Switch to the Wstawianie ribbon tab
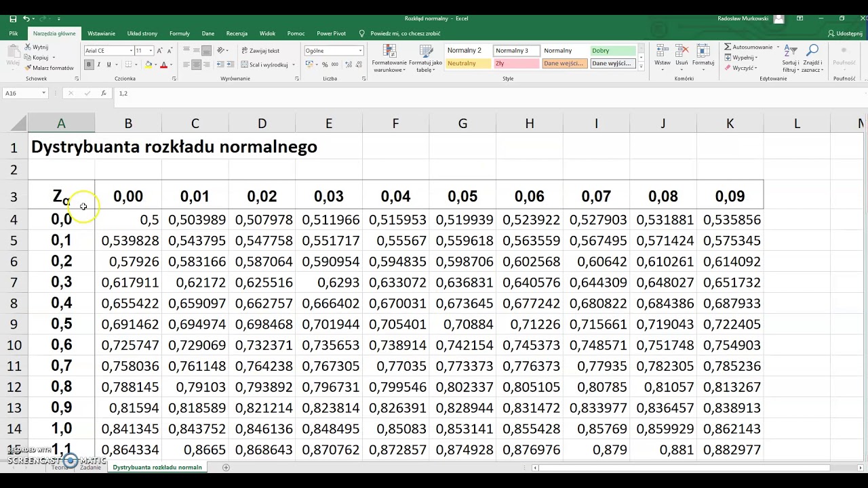868x488 pixels. pyautogui.click(x=101, y=33)
